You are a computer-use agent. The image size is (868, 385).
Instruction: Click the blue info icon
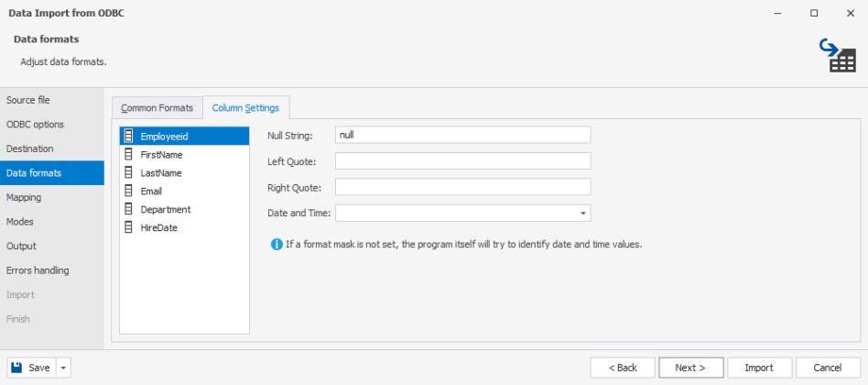coord(277,245)
